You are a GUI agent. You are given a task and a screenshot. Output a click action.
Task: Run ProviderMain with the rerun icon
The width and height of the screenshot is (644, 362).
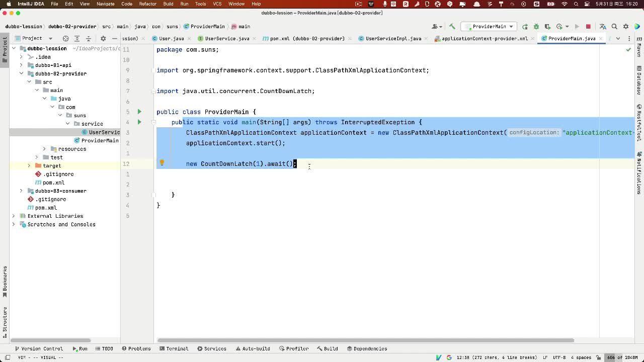[x=525, y=27]
